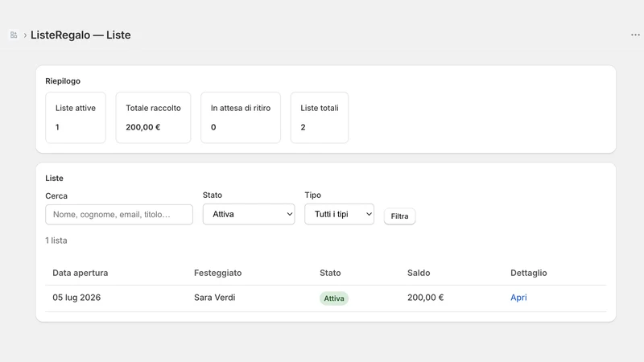The height and width of the screenshot is (362, 644).
Task: Click the ListeRegalo — Liste page title
Action: click(80, 35)
